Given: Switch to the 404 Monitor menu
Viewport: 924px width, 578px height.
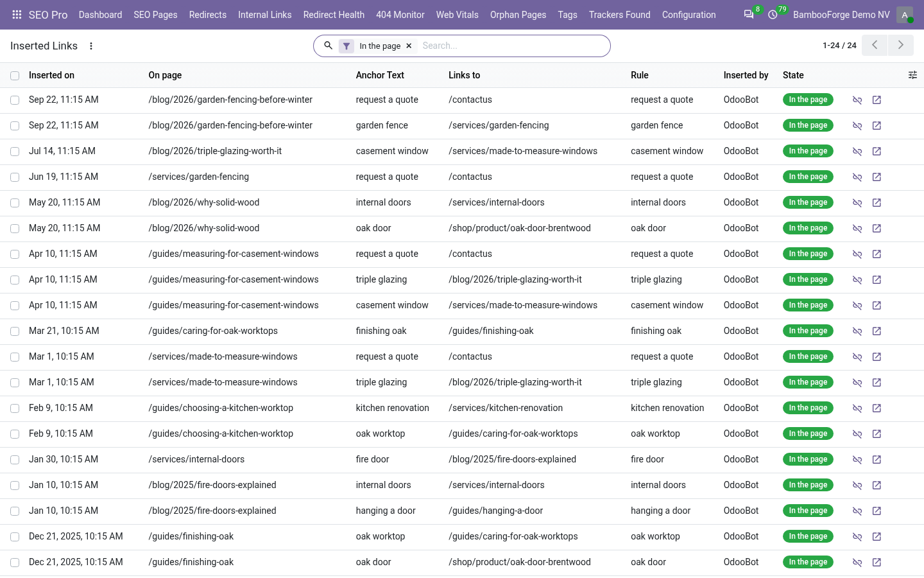Looking at the screenshot, I should click(400, 15).
